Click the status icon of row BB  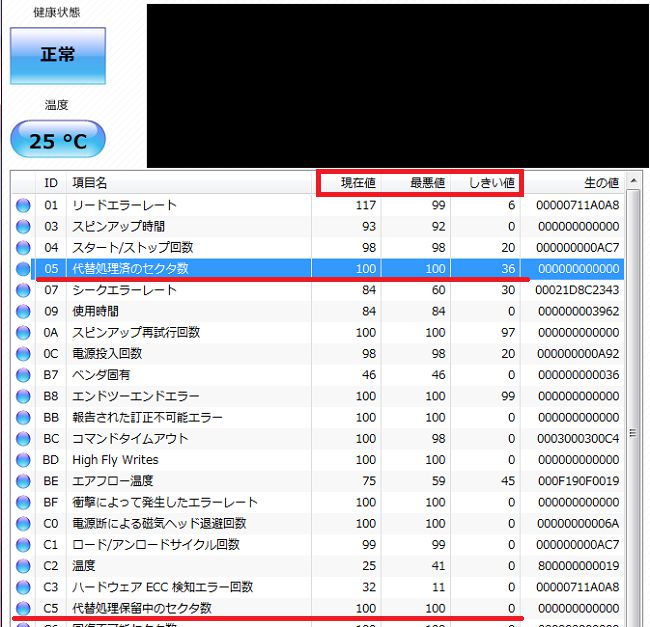pos(23,417)
